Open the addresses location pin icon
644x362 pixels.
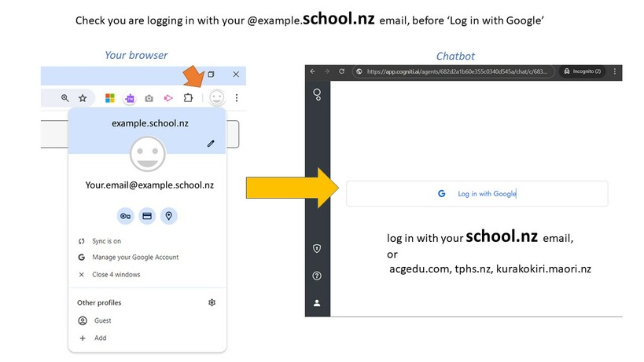pos(169,216)
